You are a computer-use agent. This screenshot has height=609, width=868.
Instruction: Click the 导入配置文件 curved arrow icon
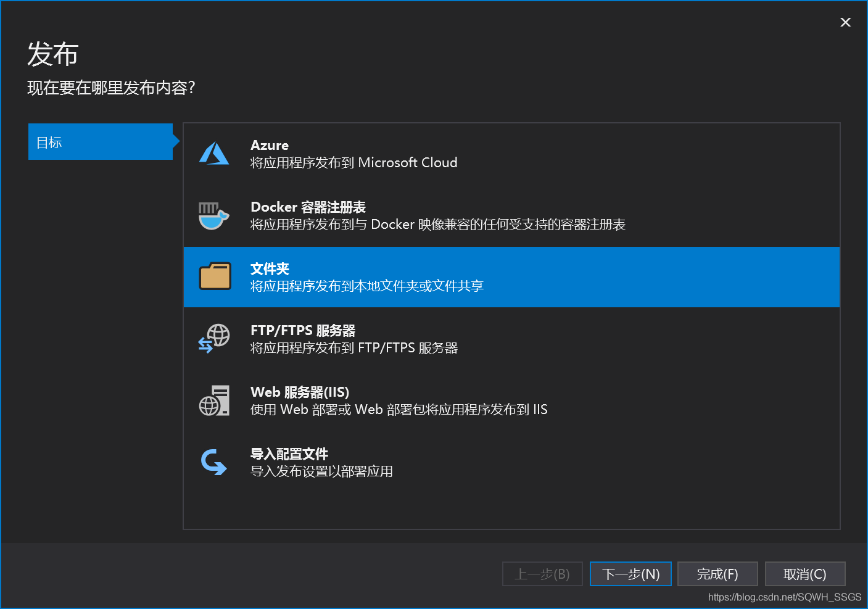click(x=213, y=463)
